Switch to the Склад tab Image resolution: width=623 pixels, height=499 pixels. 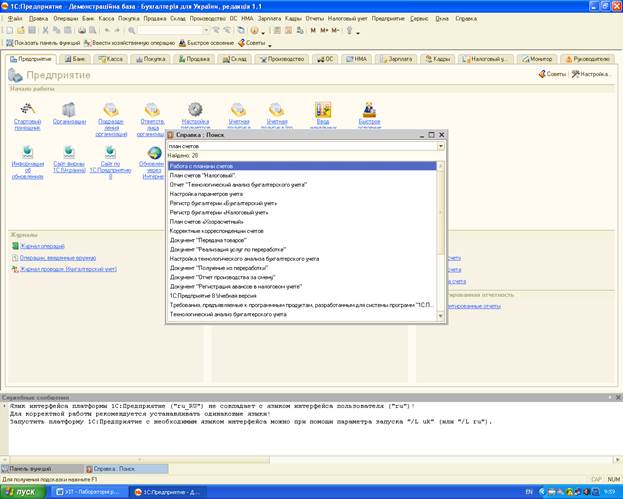[x=234, y=59]
